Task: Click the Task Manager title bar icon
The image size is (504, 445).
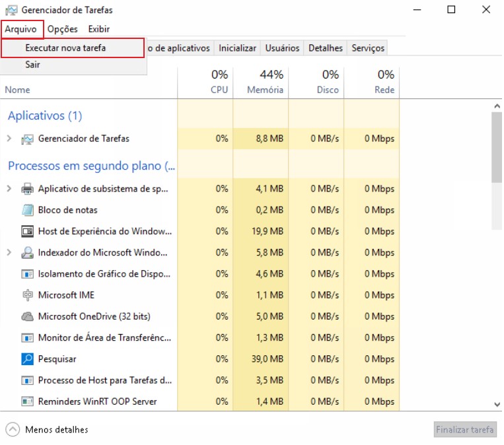Action: 11,11
